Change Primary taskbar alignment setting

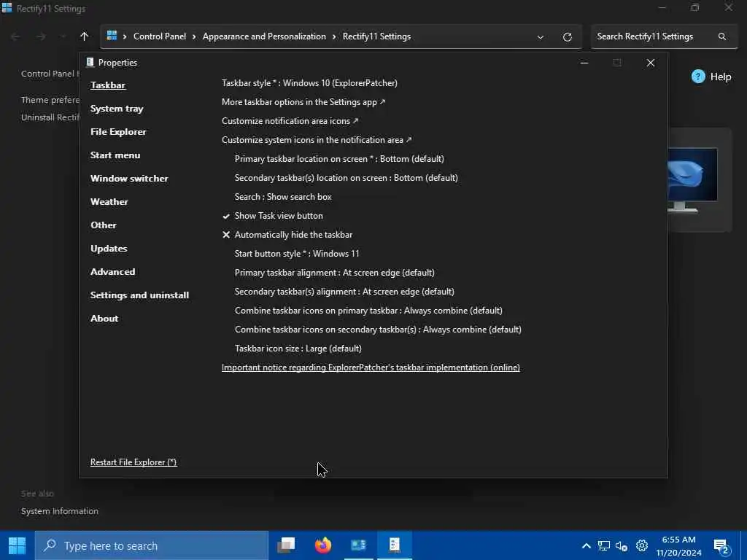[334, 273]
